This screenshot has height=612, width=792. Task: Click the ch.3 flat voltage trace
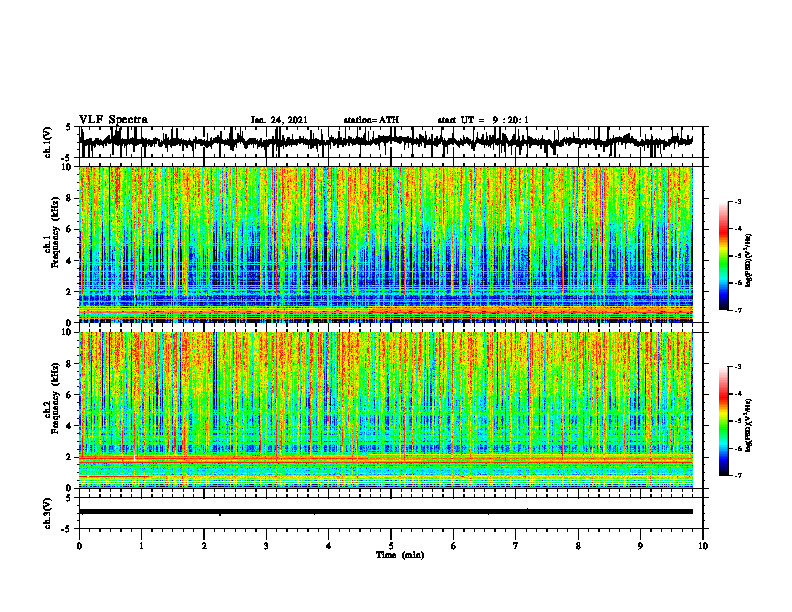(386, 512)
